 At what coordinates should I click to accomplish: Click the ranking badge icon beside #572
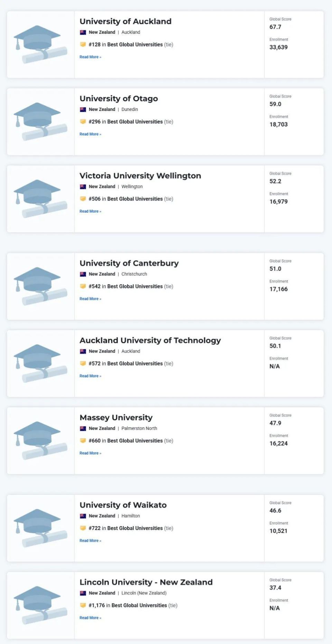click(x=83, y=363)
